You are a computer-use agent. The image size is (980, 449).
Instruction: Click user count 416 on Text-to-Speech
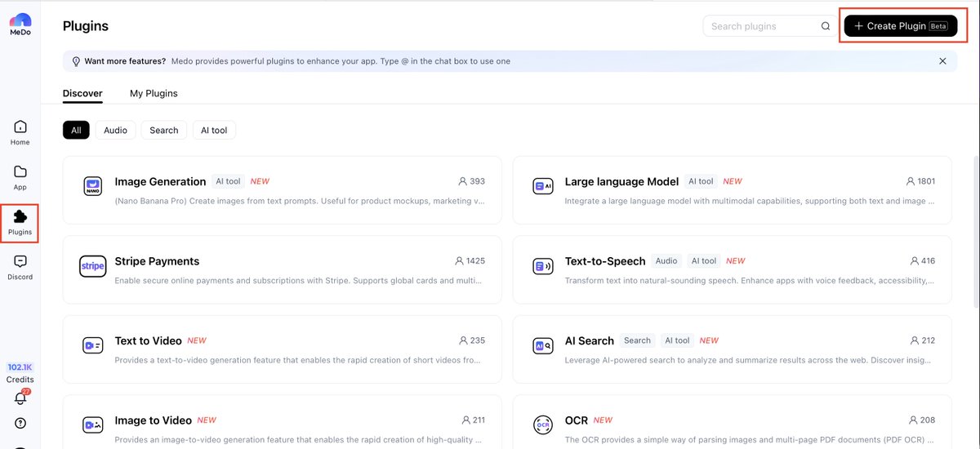pos(922,261)
